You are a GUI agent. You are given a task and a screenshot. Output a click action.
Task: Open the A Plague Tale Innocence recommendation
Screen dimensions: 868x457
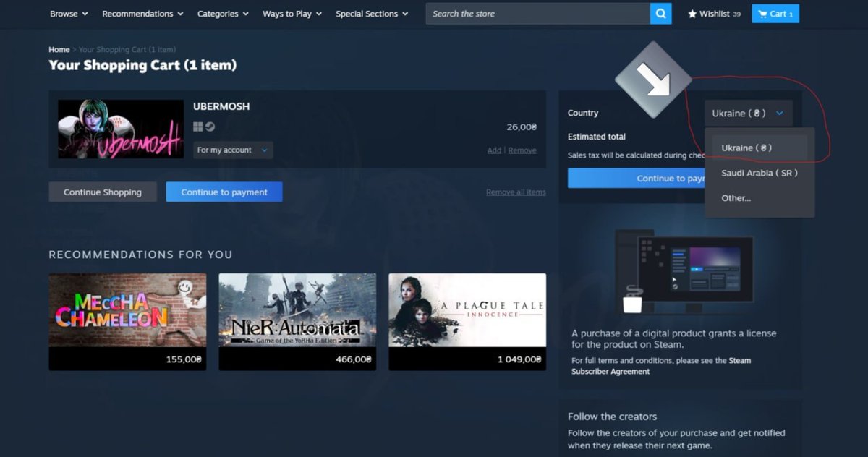[x=467, y=322]
